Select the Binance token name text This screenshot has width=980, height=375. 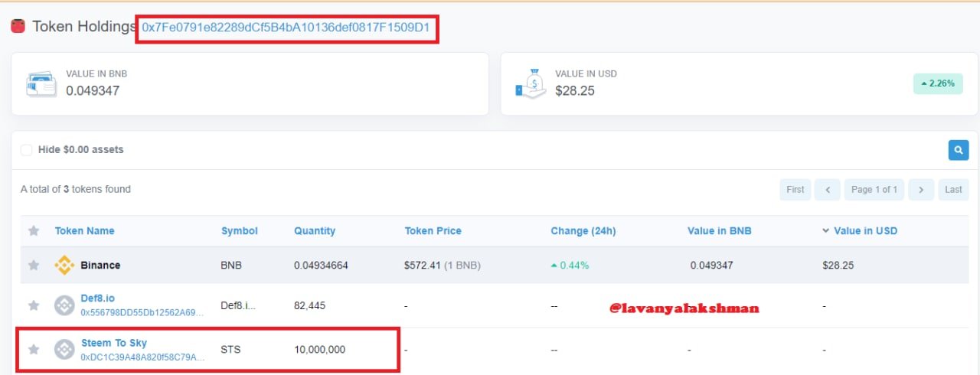pyautogui.click(x=100, y=266)
